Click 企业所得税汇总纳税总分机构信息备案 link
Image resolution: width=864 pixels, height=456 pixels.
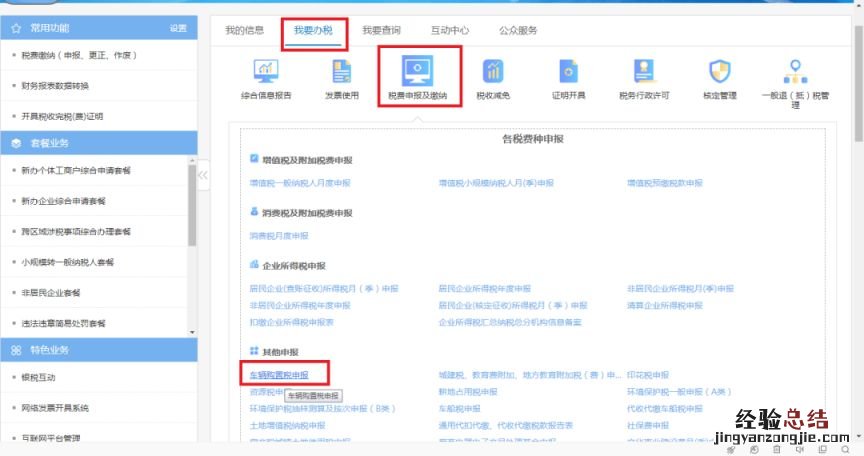coord(510,322)
